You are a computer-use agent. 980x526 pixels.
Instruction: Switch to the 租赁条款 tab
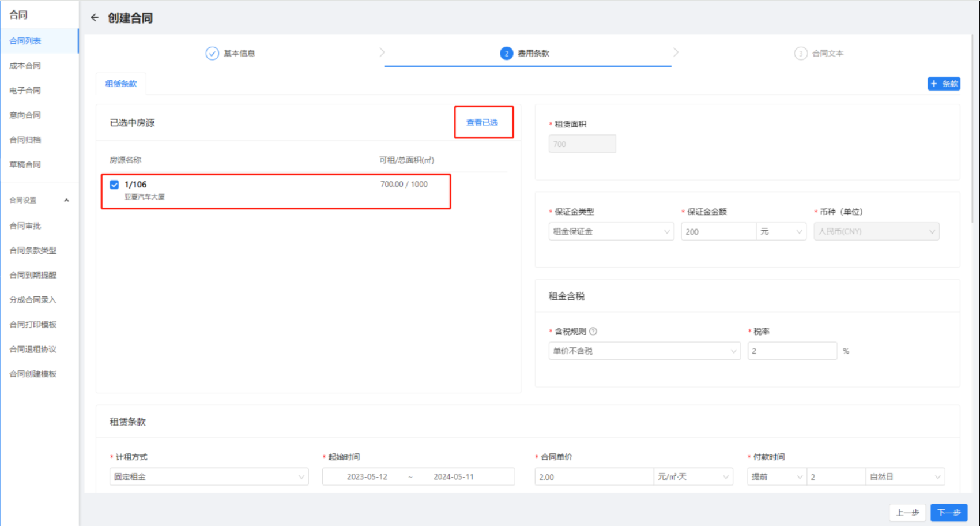point(121,84)
